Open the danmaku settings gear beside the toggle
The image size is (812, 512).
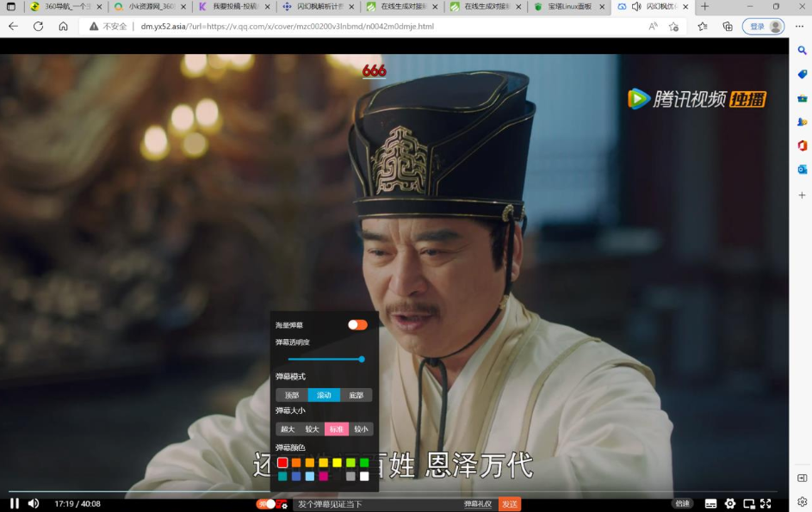pyautogui.click(x=282, y=504)
